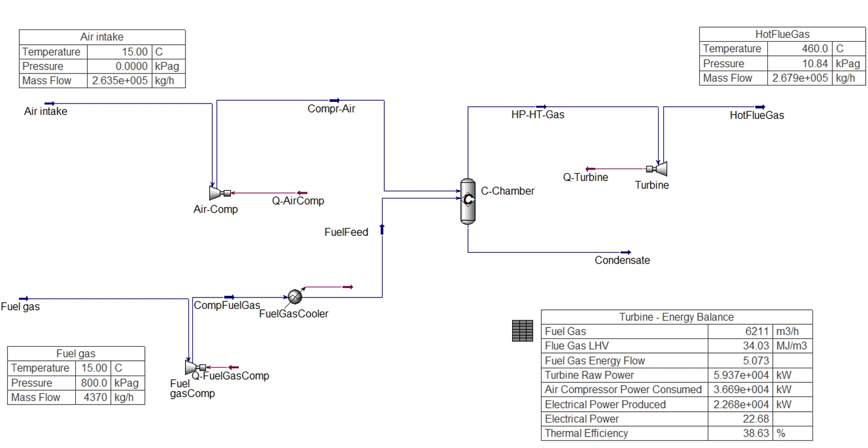Click the Condensate stream arrow
The height and width of the screenshot is (448, 868).
[626, 252]
